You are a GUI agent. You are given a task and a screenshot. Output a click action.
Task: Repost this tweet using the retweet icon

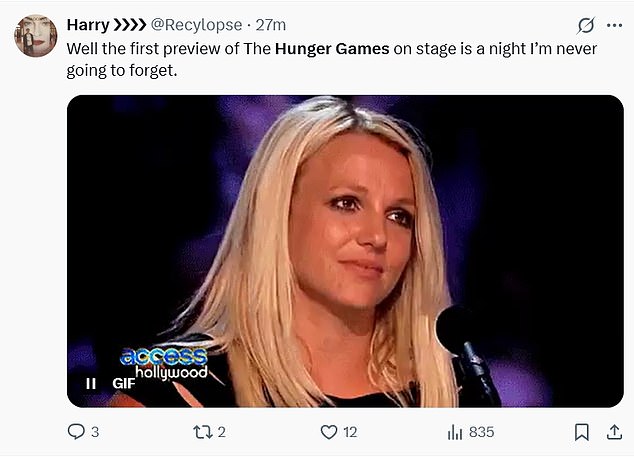tap(202, 432)
